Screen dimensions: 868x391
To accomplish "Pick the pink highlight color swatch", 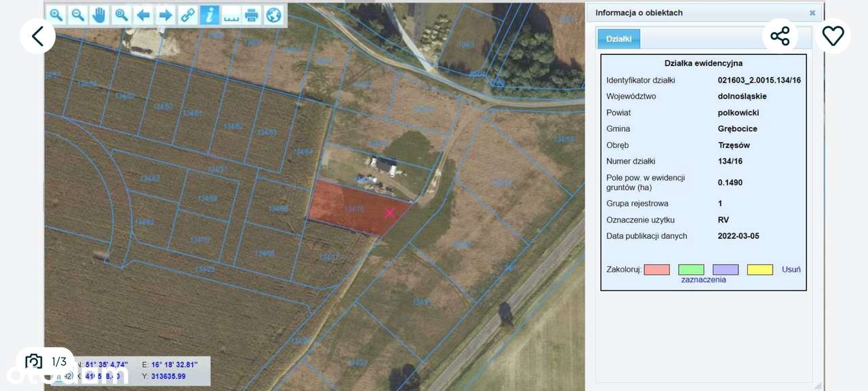I will [656, 270].
